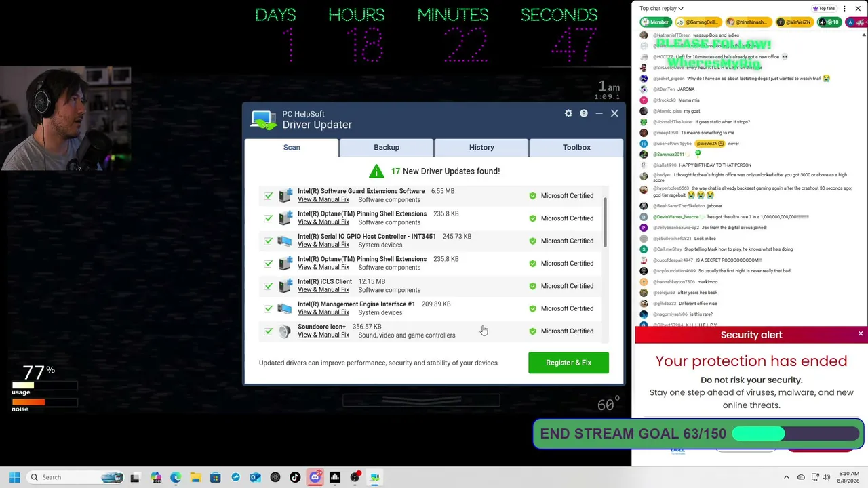The height and width of the screenshot is (488, 868).
Task: Open View & Manual Fix for Serial IO GPIO
Action: tap(323, 245)
